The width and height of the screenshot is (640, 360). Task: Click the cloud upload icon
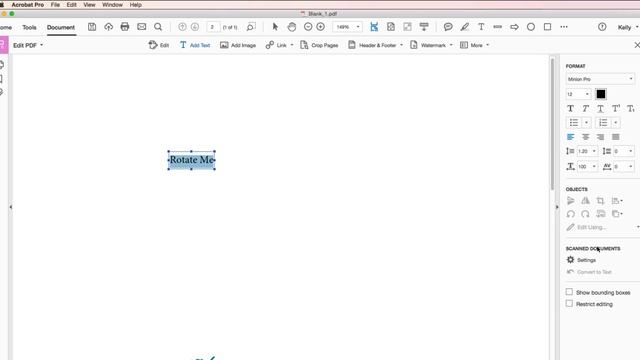coord(108,27)
